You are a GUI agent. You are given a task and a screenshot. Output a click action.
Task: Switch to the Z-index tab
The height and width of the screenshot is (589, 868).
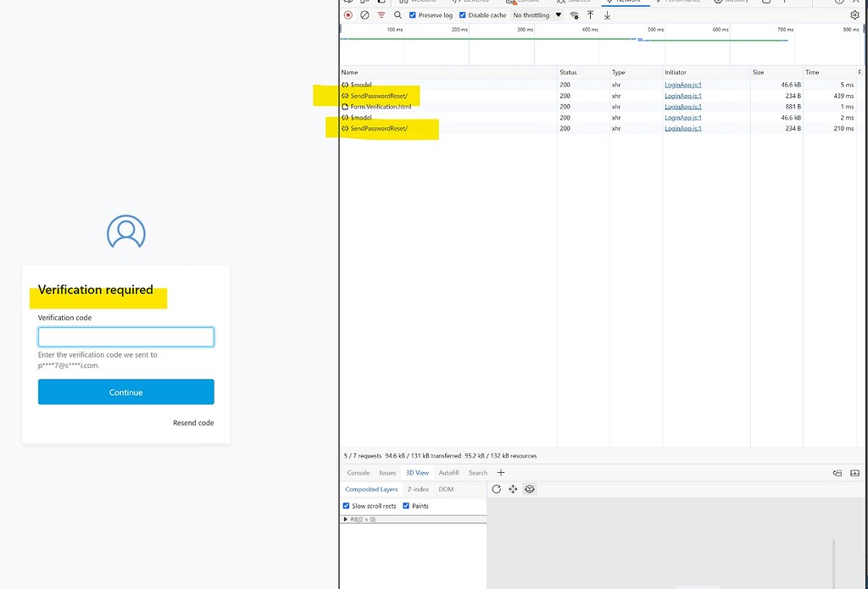pyautogui.click(x=418, y=489)
